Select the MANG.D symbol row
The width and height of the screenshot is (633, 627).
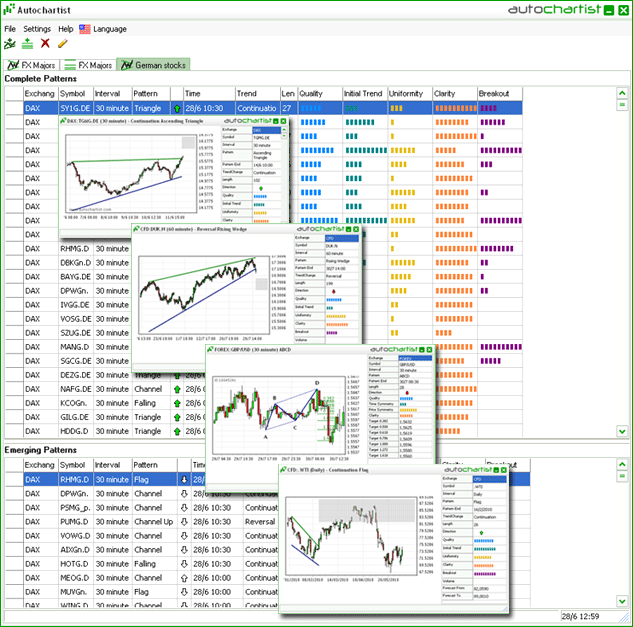[x=75, y=347]
